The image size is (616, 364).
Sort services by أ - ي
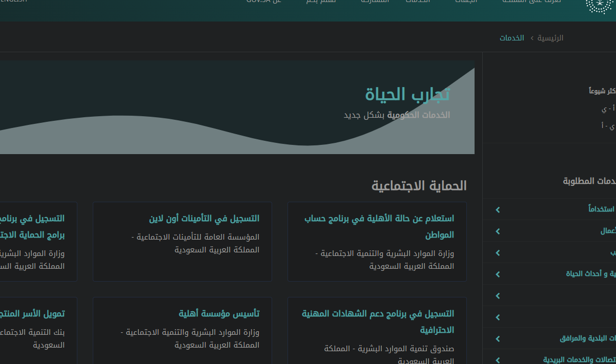tap(608, 109)
